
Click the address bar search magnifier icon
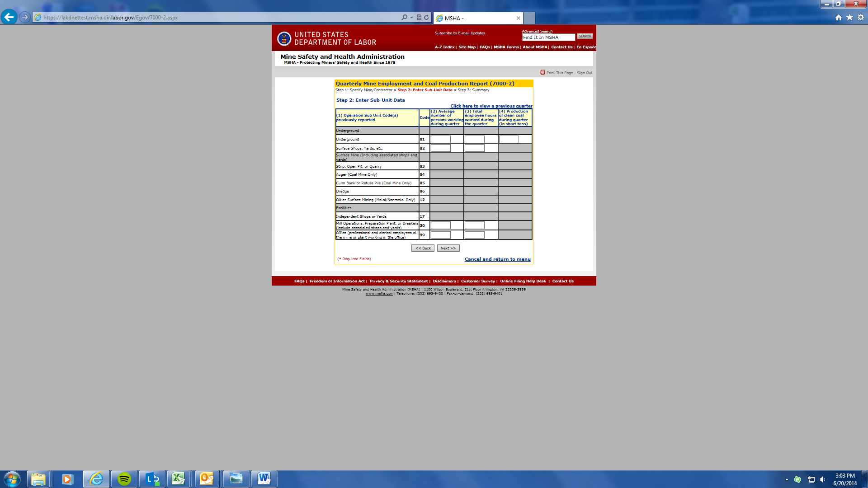(404, 18)
